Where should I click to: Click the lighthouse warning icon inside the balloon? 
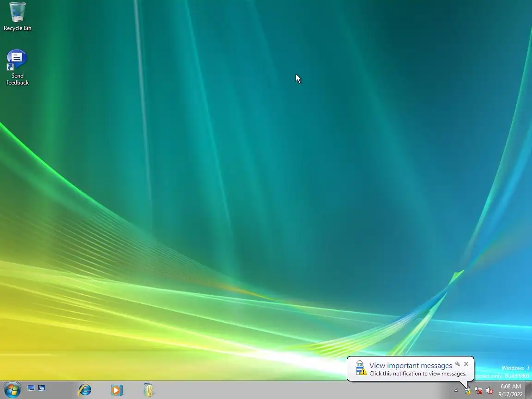[x=361, y=368]
